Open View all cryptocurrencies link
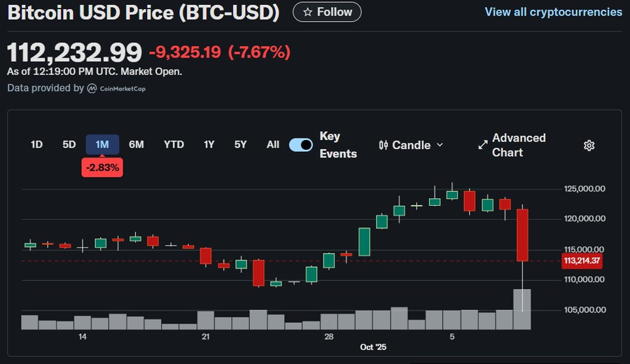This screenshot has height=364, width=630. 553,12
